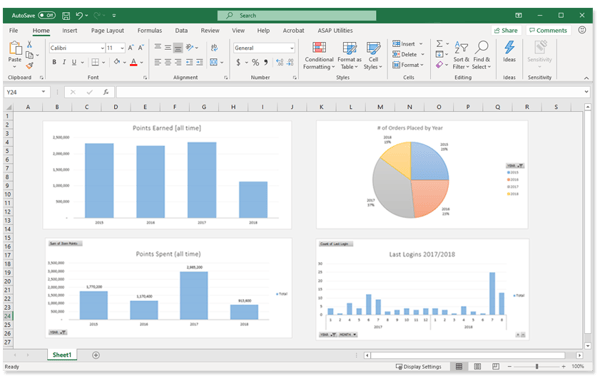Click the feedback smiley icon
Screen dimensions: 600x383
[x=582, y=30]
